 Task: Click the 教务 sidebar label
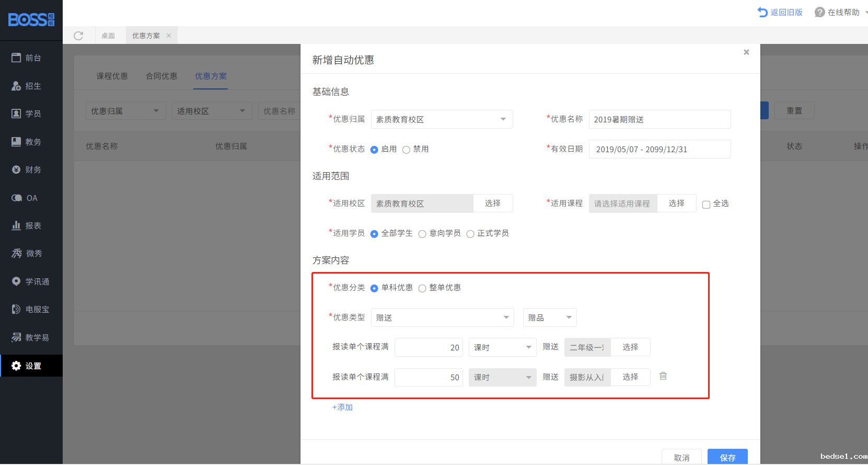[x=33, y=142]
